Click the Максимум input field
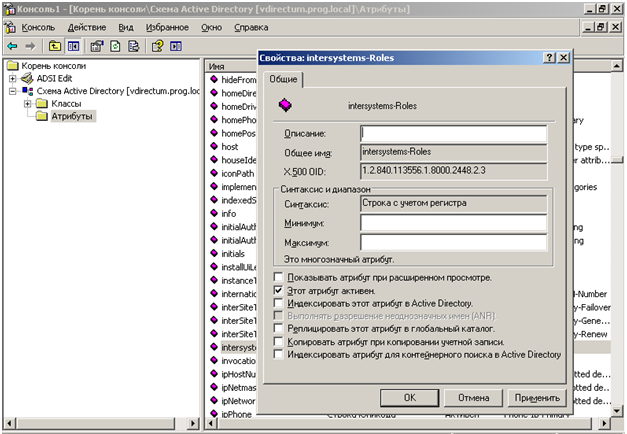 pos(453,242)
